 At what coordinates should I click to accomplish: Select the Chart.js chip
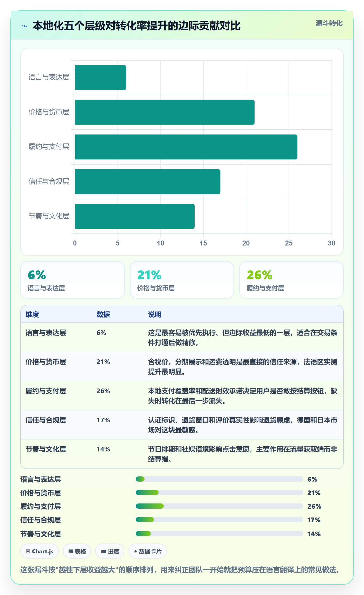coord(40,551)
